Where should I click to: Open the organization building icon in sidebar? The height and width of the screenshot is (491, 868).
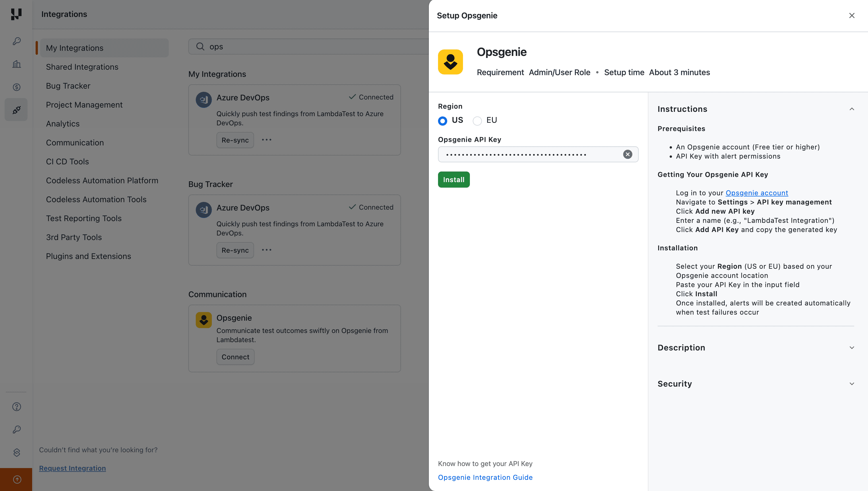(x=16, y=64)
